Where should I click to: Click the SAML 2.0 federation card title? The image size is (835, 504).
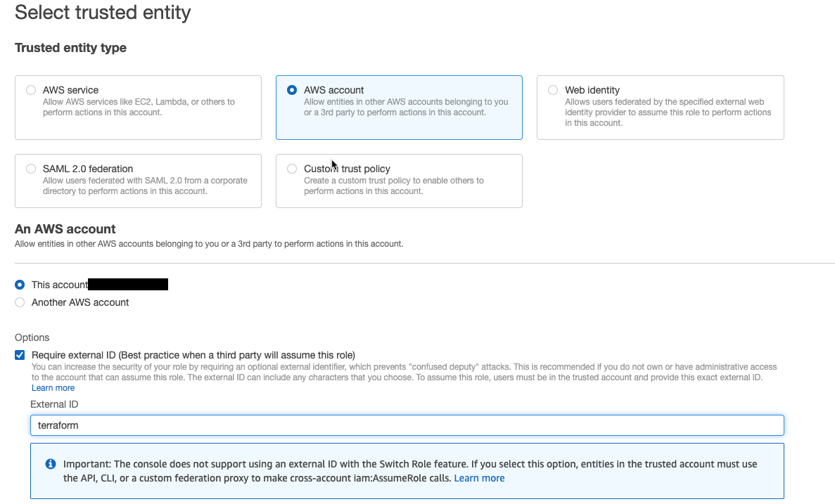coord(88,169)
